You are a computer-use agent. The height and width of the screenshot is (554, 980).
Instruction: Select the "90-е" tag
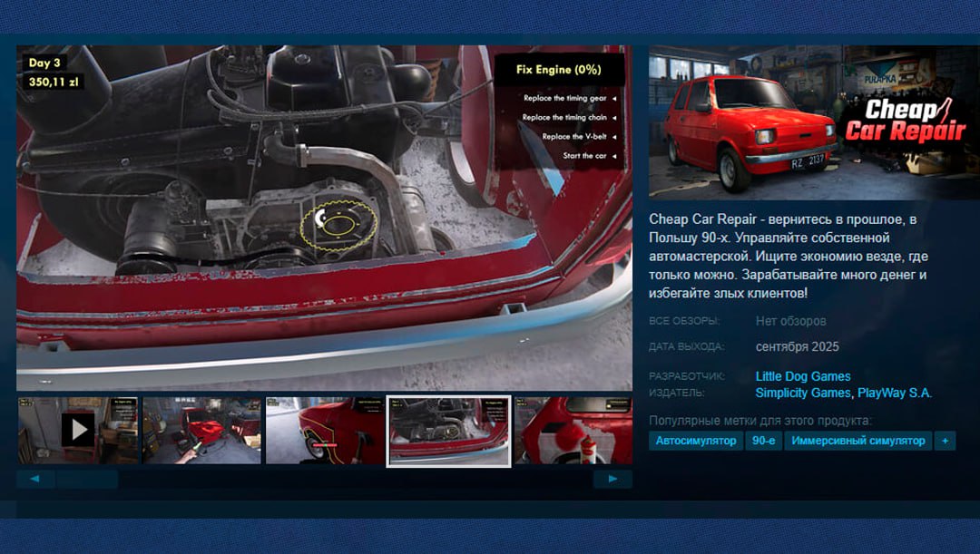762,440
